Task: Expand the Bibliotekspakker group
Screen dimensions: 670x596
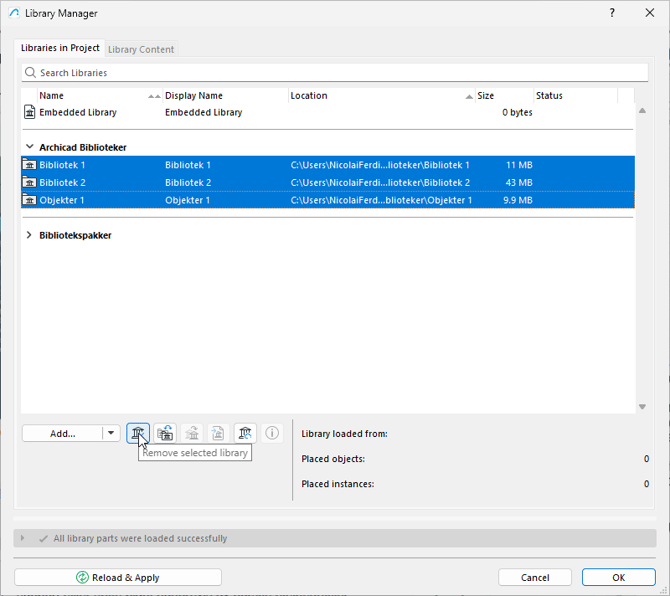Action: point(30,236)
